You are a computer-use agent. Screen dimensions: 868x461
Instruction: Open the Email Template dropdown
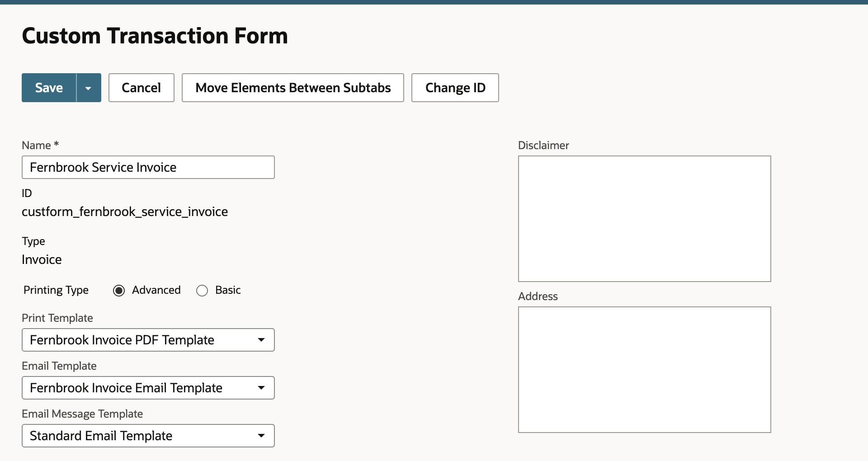[x=148, y=388]
